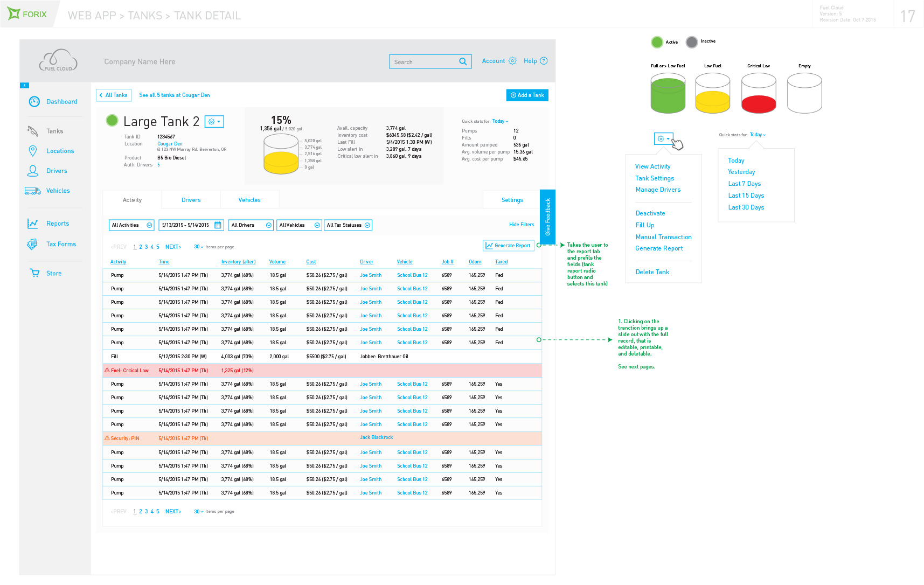Click the Generate Report button
Viewport: 924px width, 585px height.
point(508,246)
